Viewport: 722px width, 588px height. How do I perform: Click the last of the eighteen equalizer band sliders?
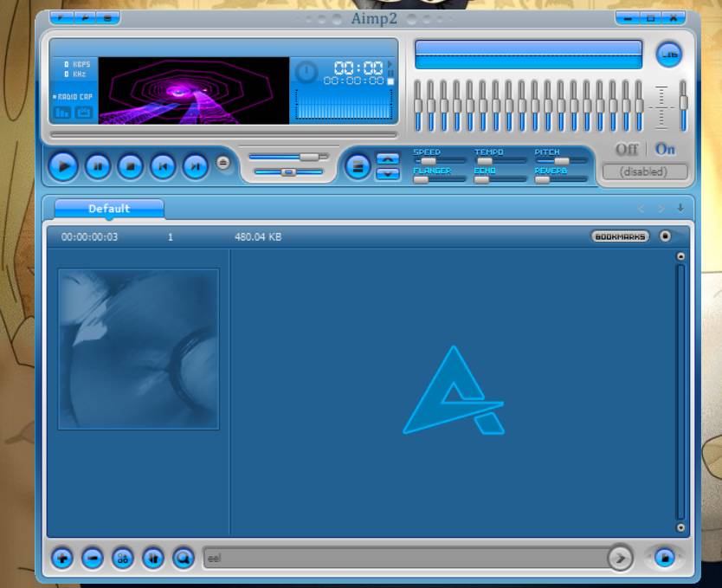639,106
